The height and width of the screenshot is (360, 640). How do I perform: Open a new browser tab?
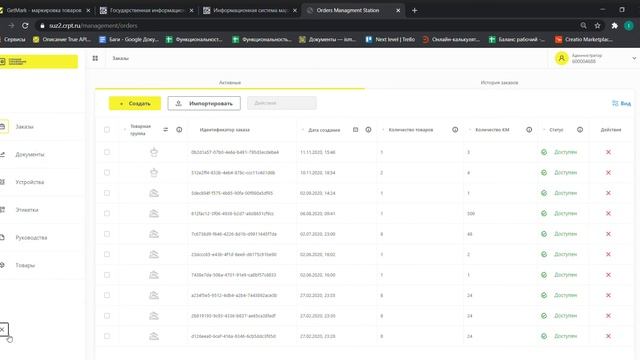point(414,11)
